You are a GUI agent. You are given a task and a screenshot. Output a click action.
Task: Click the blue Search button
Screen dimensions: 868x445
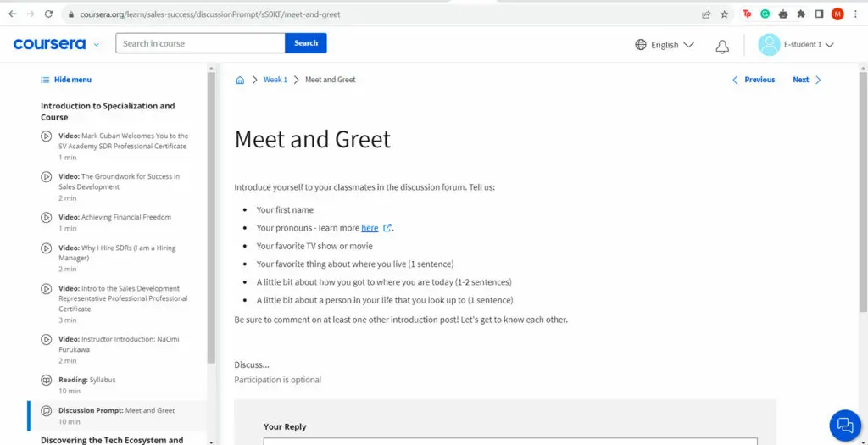[x=305, y=43]
